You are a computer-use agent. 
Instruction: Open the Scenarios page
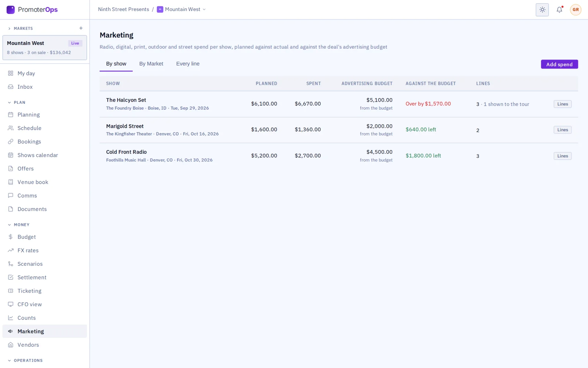coord(45,264)
